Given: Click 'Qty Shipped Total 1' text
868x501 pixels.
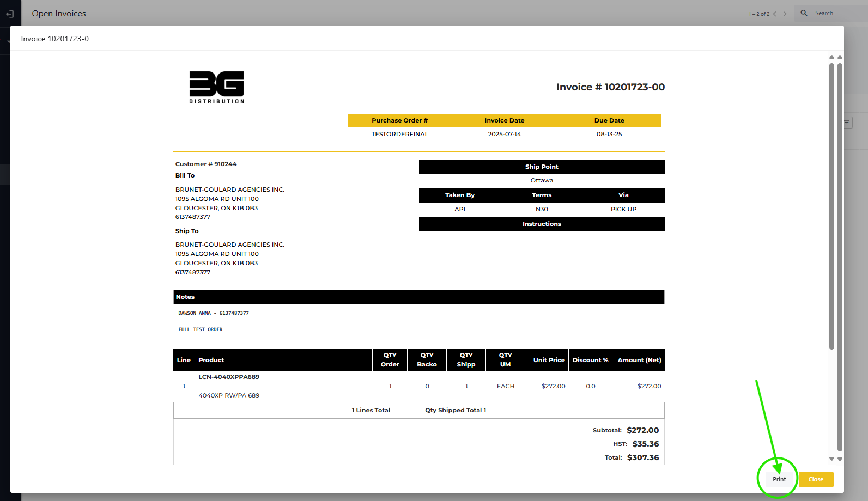Looking at the screenshot, I should [456, 410].
